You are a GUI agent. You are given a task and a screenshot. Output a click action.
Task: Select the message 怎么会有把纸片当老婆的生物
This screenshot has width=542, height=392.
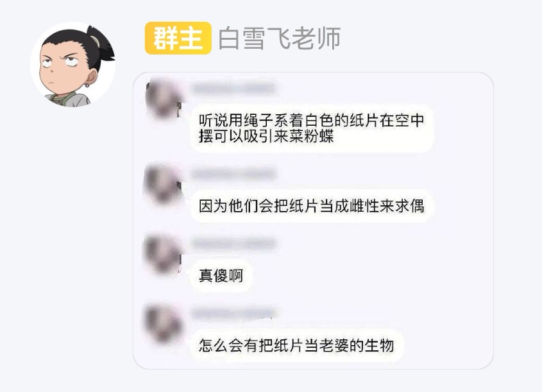click(x=296, y=345)
